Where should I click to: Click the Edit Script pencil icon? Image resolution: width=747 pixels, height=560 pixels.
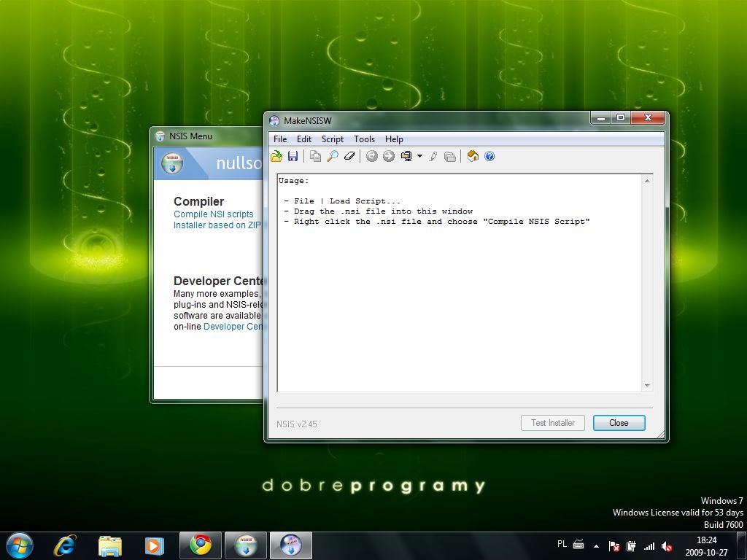pos(433,156)
